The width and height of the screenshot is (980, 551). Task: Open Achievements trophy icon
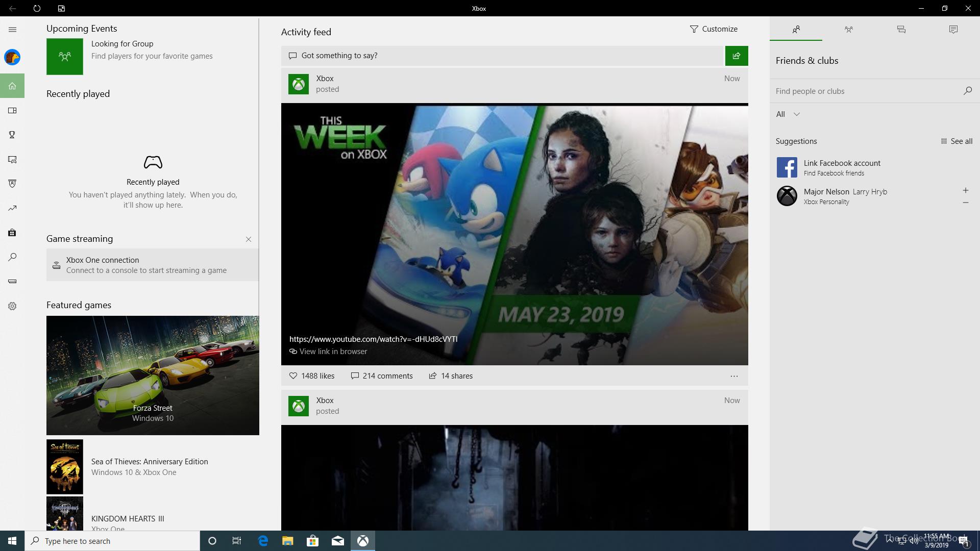(x=12, y=135)
